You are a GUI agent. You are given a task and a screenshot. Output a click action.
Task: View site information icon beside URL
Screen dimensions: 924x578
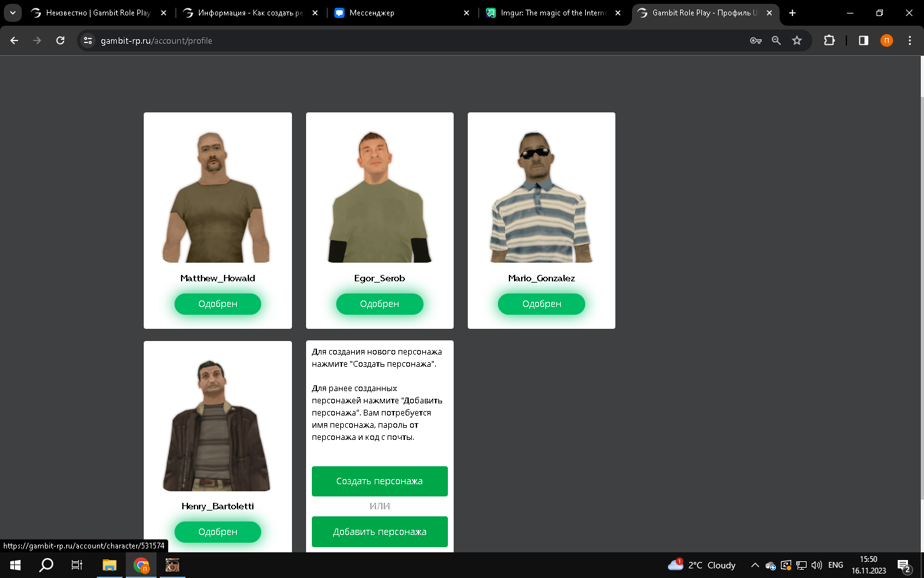coord(88,40)
